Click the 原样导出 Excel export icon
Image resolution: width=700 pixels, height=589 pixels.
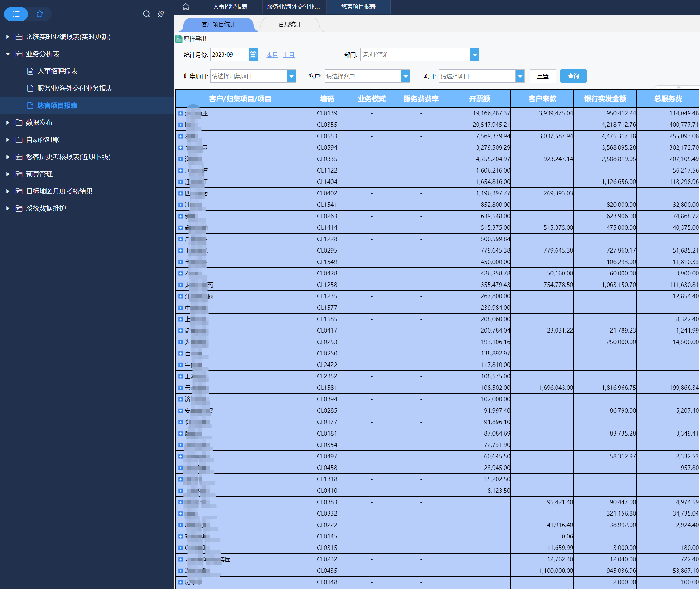[x=179, y=39]
